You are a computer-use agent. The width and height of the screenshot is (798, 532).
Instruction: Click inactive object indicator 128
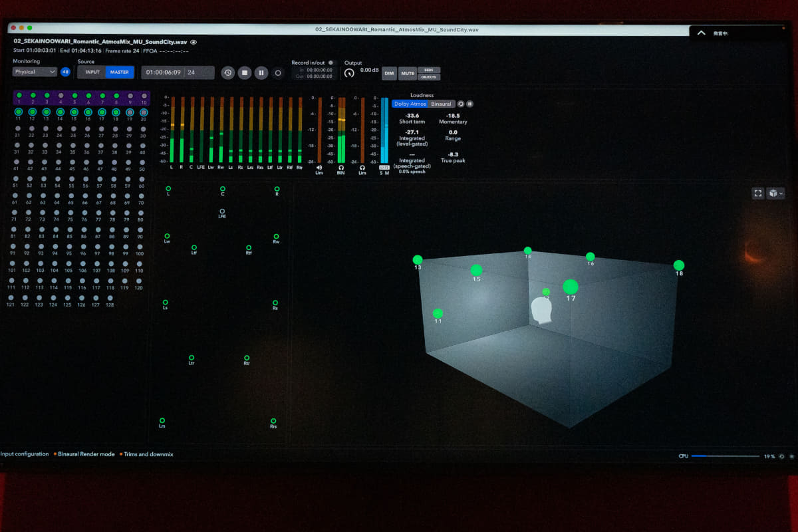110,298
